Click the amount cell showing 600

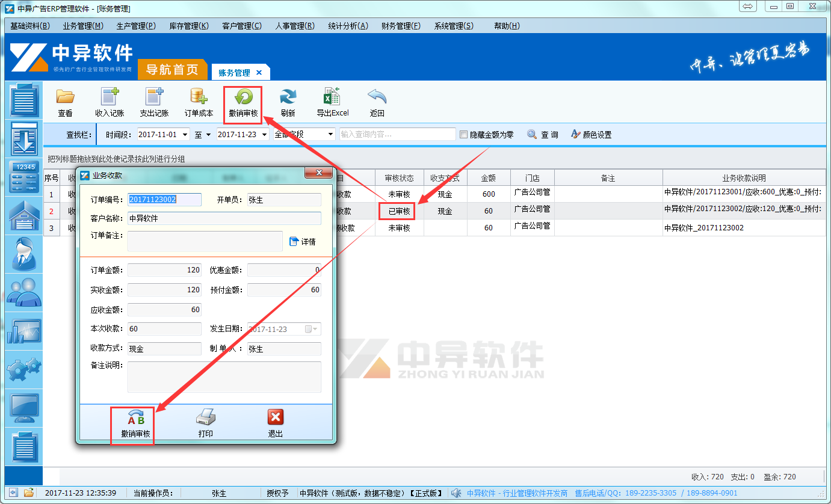point(488,194)
